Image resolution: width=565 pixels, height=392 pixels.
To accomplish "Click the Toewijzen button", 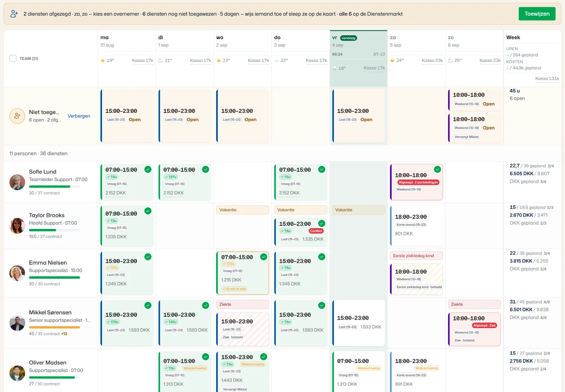I will [x=537, y=14].
